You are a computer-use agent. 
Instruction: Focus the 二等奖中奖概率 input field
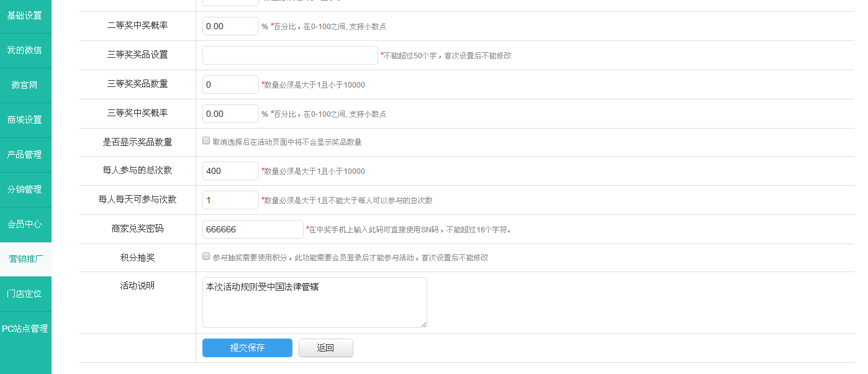click(230, 26)
